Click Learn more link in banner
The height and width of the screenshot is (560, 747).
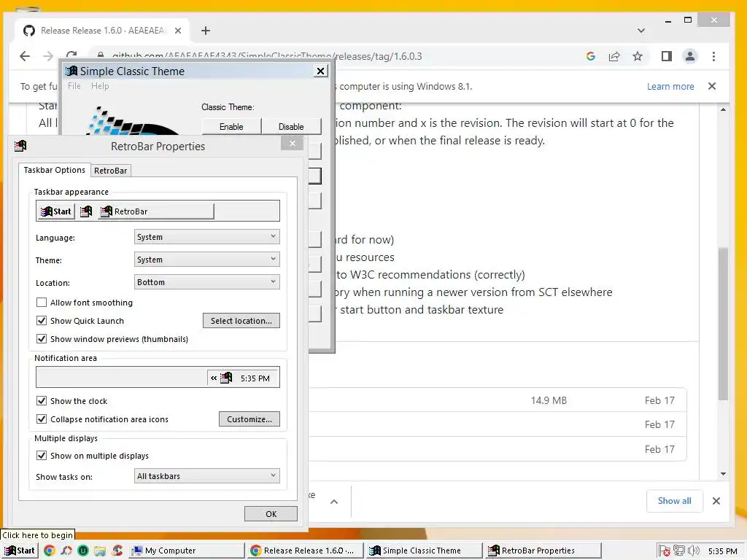[670, 86]
